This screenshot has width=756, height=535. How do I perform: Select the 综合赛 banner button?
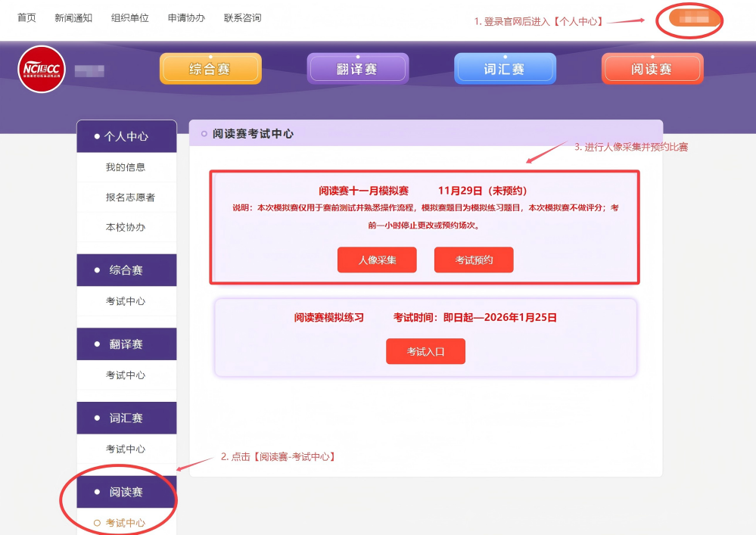click(210, 67)
